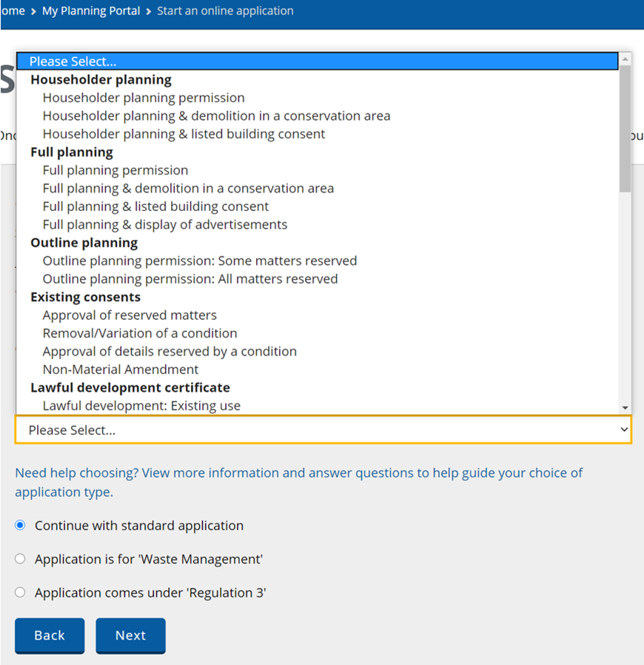Screen dimensions: 644x665
Task: Choose 'Approval of reserved matters' option
Action: click(x=130, y=315)
